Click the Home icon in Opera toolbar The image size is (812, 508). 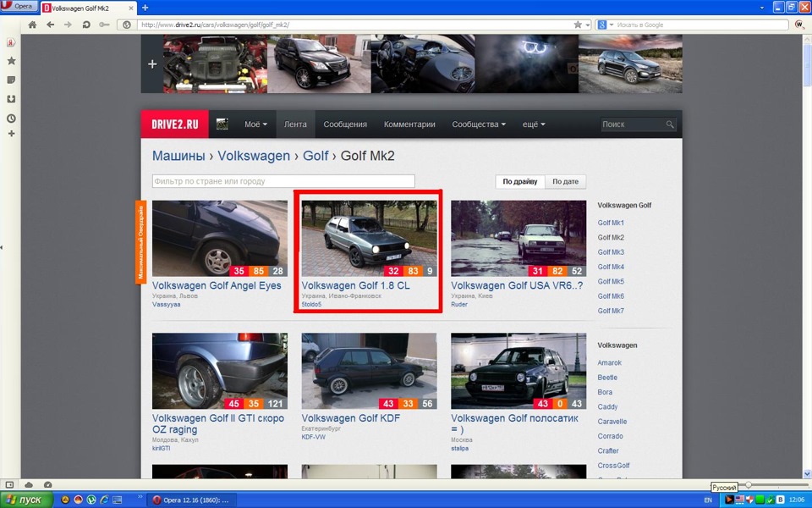32,25
